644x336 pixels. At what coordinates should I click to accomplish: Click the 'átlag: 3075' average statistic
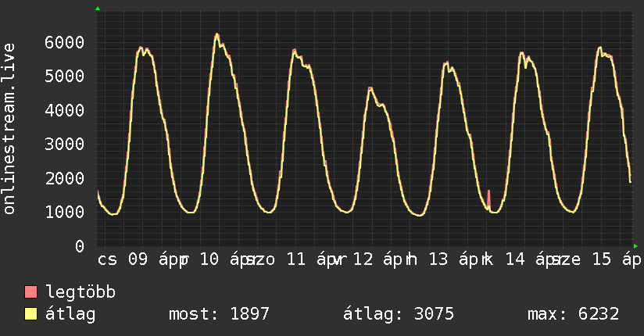[399, 315]
